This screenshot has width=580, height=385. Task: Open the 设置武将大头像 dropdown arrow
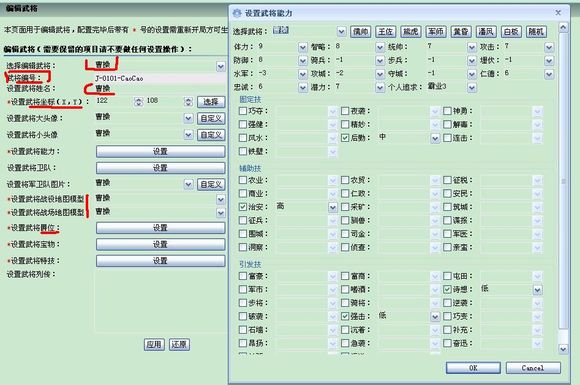188,118
